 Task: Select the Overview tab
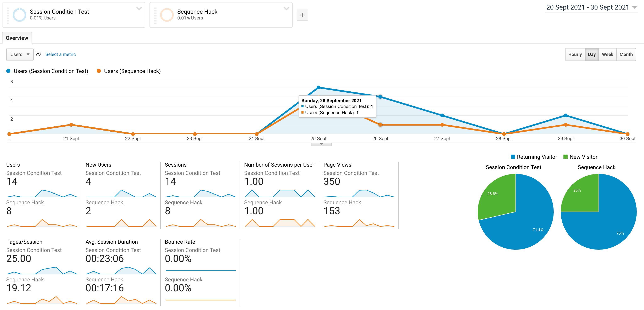(17, 38)
